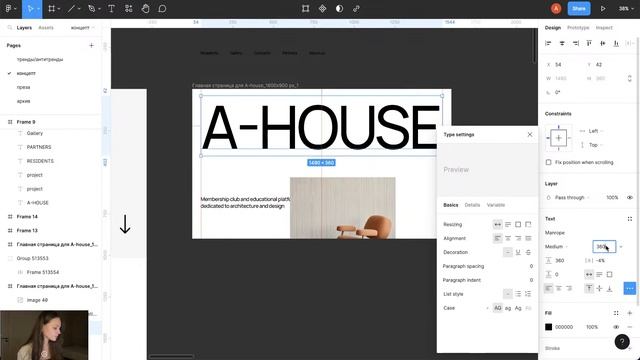This screenshot has width=640, height=360.
Task: Select the Line shape tool
Action: pos(71,9)
